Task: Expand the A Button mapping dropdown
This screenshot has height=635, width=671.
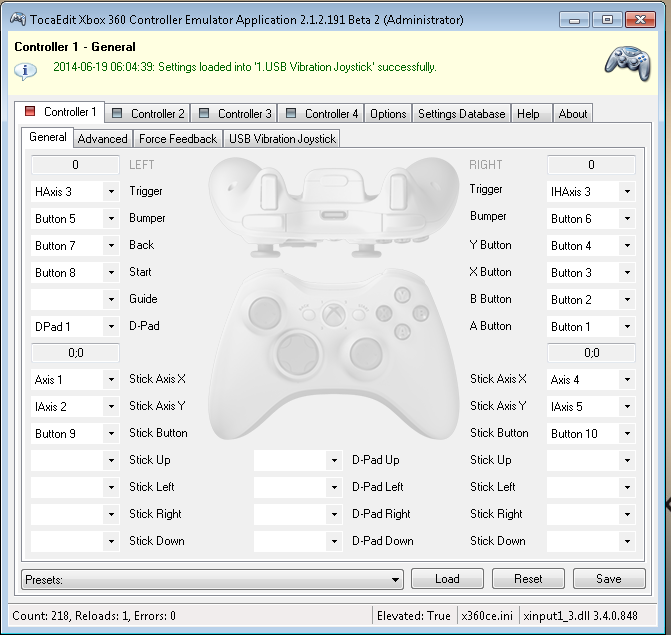Action: tap(627, 327)
